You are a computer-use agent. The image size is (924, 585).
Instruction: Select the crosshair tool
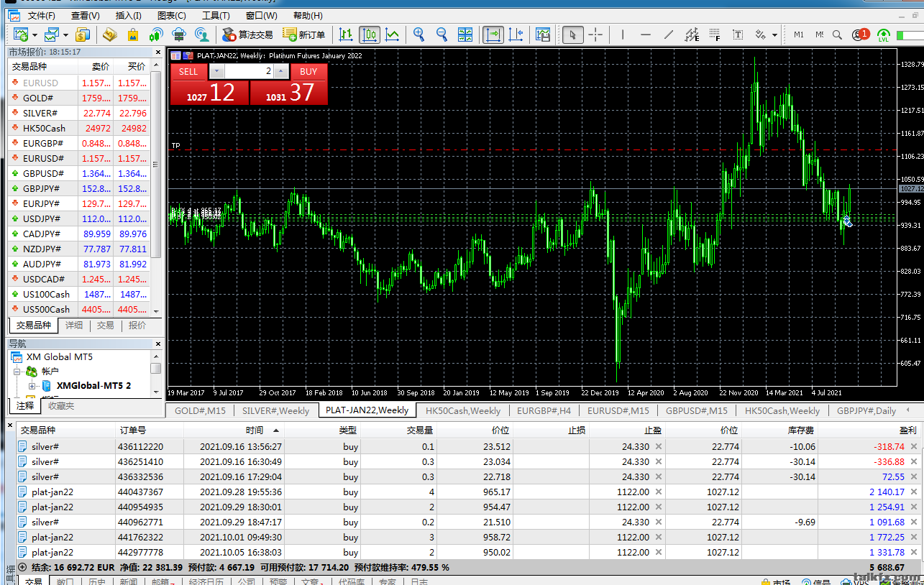(x=595, y=34)
